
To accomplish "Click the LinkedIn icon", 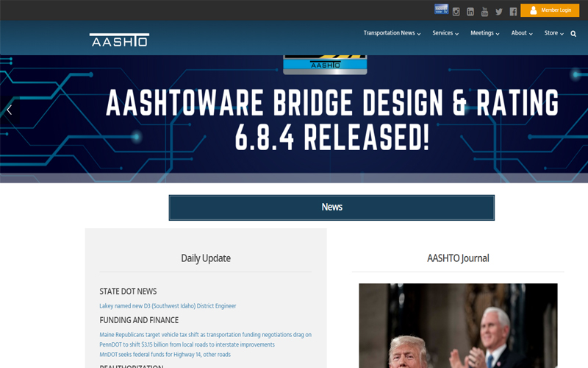I will point(470,11).
